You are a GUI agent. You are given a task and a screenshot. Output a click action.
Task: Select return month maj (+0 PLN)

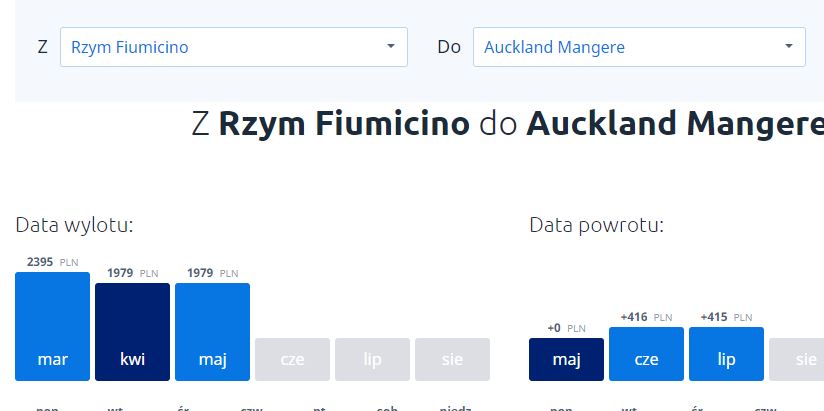click(566, 359)
